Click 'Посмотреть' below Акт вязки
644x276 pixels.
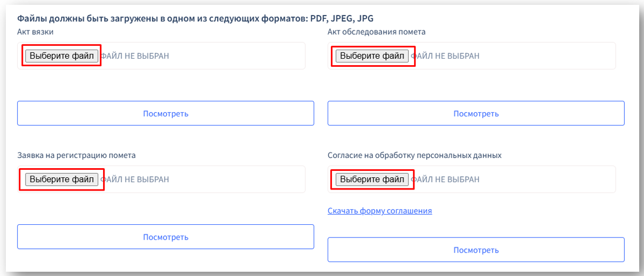tap(166, 113)
